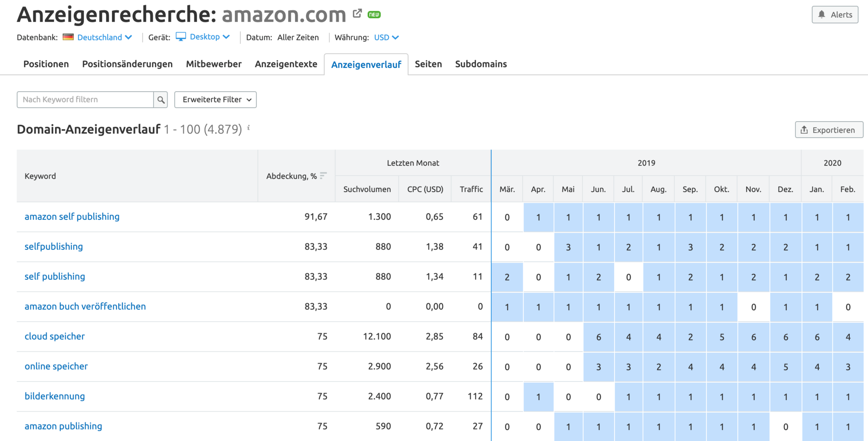The image size is (868, 441).
Task: Open keyword amazon self publishing
Action: [x=72, y=216]
